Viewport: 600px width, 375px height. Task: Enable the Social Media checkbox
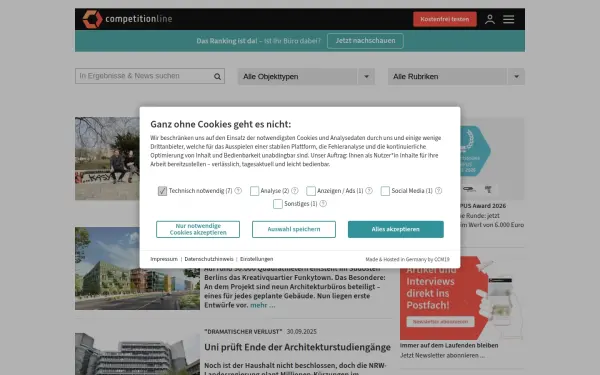click(x=385, y=191)
